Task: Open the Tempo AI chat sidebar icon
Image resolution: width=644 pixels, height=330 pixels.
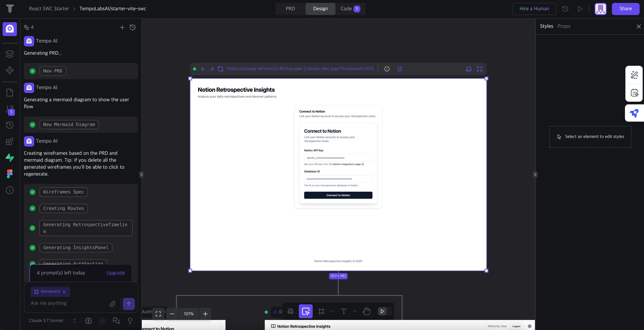Action: [10, 29]
